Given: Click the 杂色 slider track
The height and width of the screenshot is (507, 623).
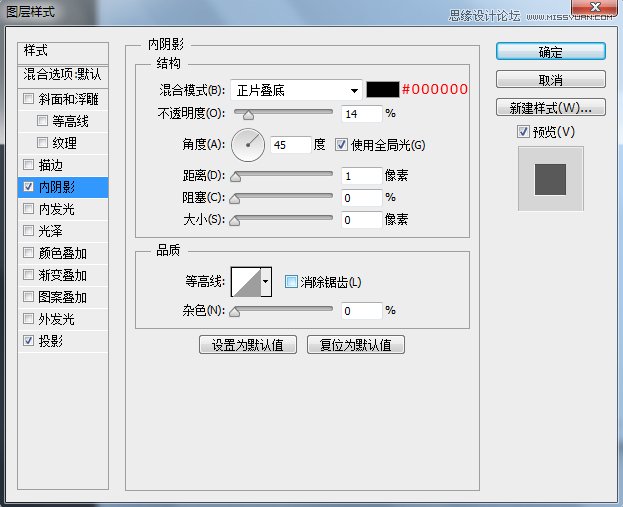Looking at the screenshot, I should [x=283, y=309].
